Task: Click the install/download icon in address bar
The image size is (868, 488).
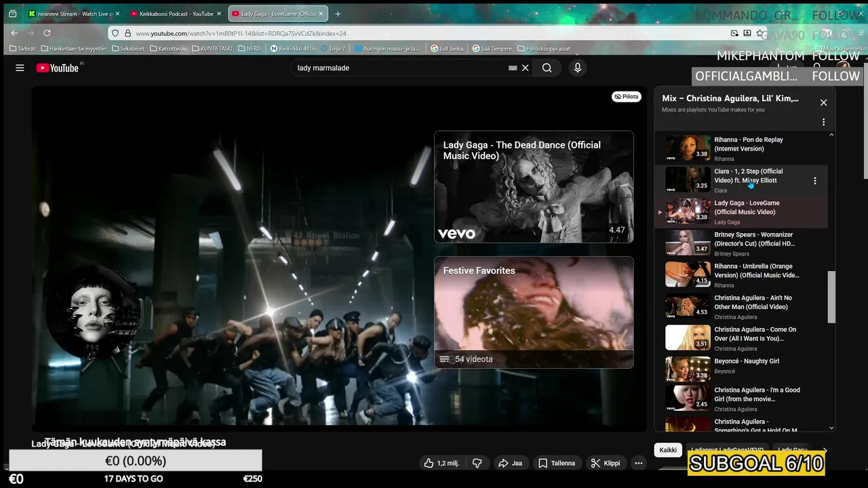Action: 747,33
